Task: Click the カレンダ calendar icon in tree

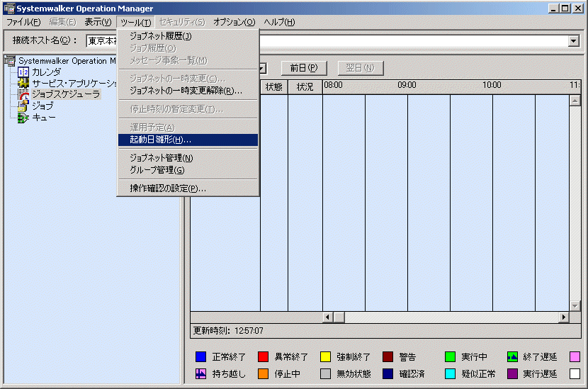Action: coord(23,72)
